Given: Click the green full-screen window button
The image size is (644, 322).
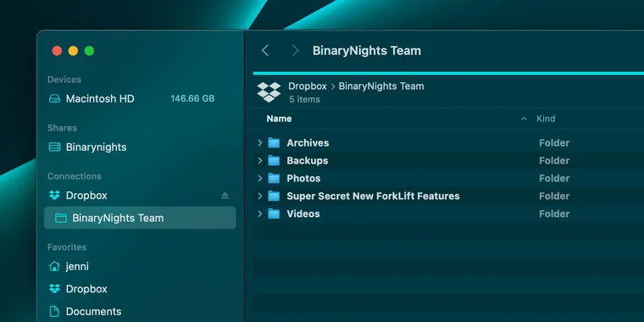Looking at the screenshot, I should pyautogui.click(x=89, y=51).
